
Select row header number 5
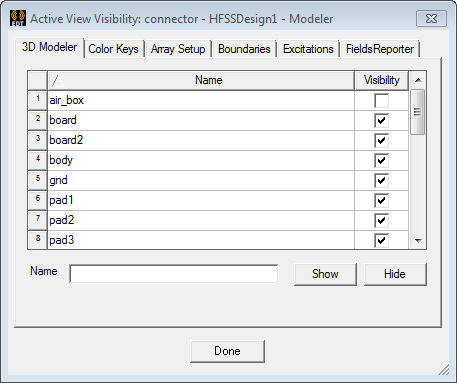(x=38, y=180)
